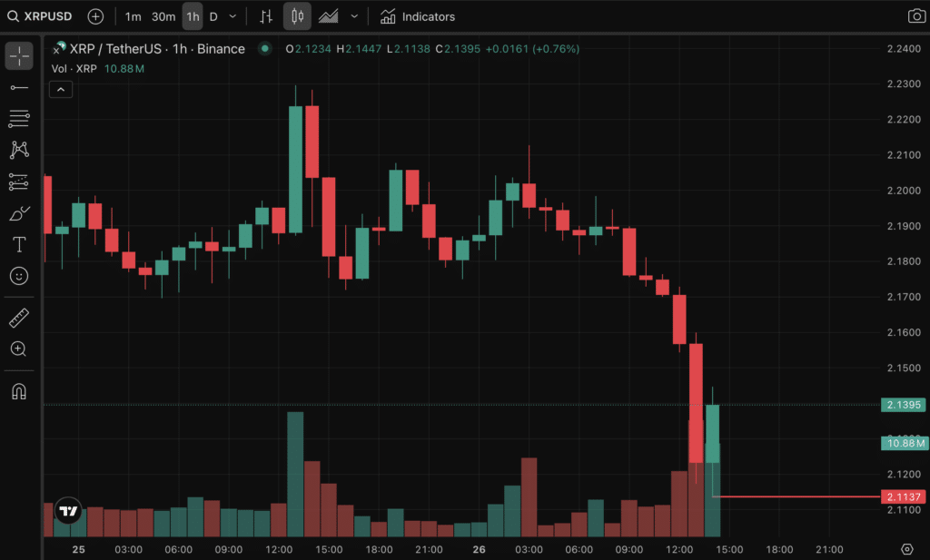Select the D daily interval
This screenshot has height=560, width=930.
[x=213, y=16]
